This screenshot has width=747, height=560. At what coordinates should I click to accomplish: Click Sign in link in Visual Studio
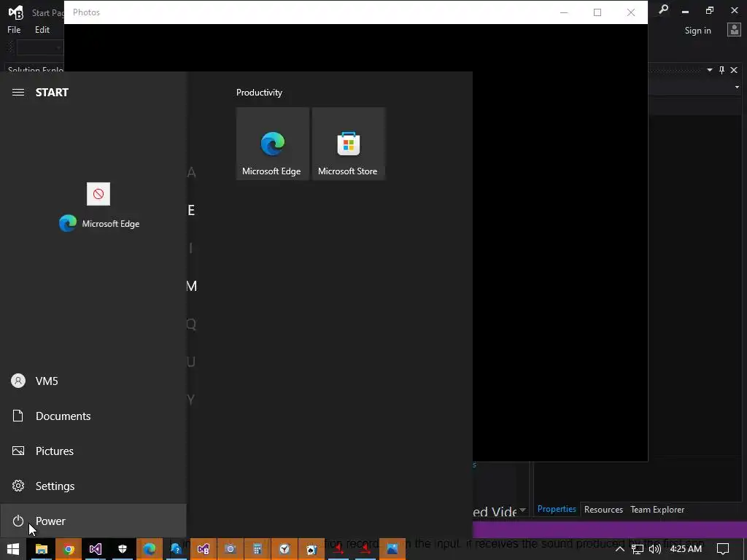[x=697, y=31]
